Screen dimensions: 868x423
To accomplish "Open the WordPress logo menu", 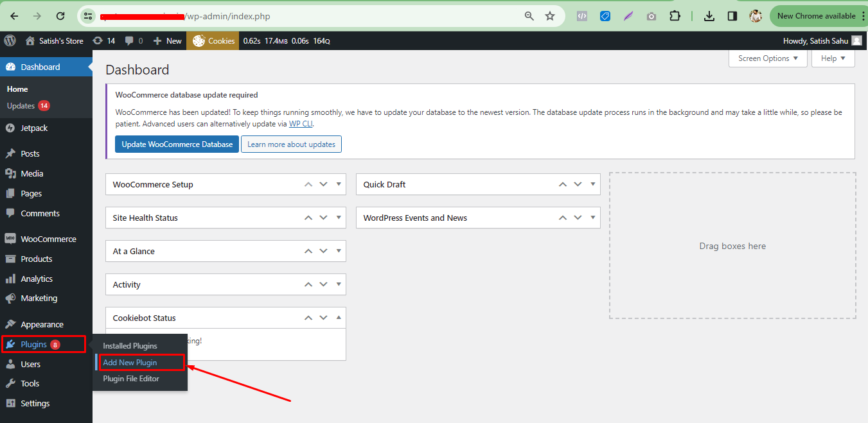I will pyautogui.click(x=10, y=40).
